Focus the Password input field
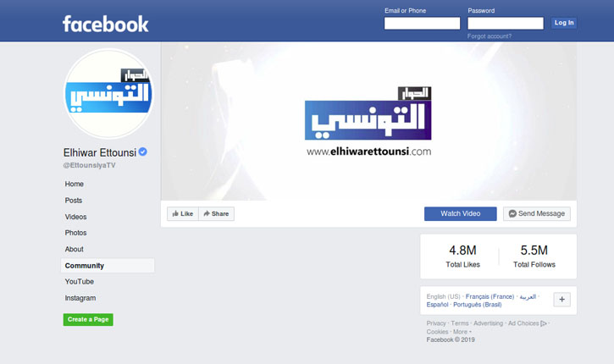 [x=506, y=23]
